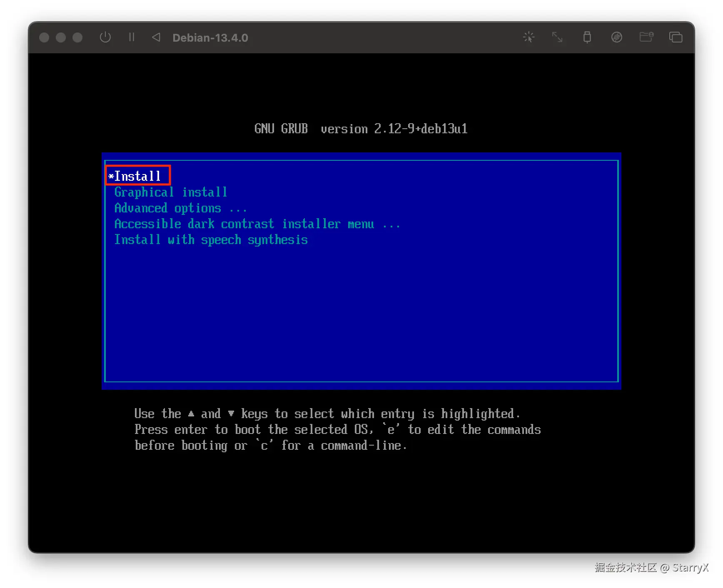Screen dimensions: 723x588
Task: Select the highlighted Install entry
Action: 361,176
